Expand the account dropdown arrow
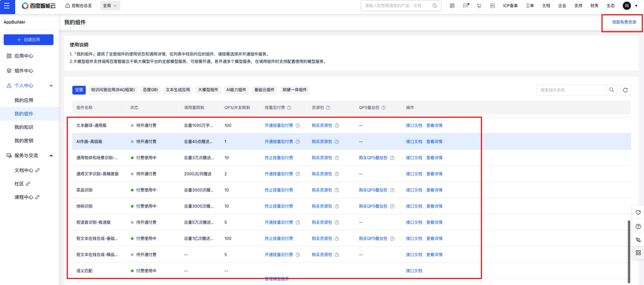The height and width of the screenshot is (285, 644). (x=636, y=6)
